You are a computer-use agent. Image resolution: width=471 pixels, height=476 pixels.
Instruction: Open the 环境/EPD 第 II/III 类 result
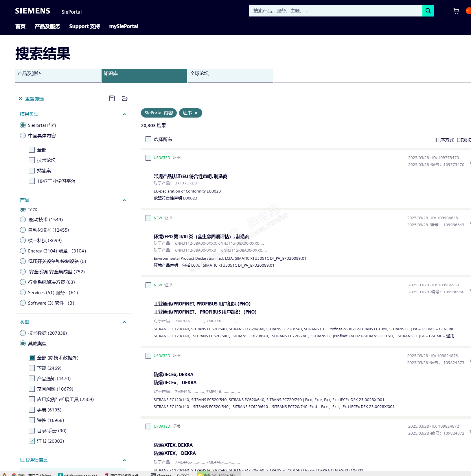tap(201, 237)
